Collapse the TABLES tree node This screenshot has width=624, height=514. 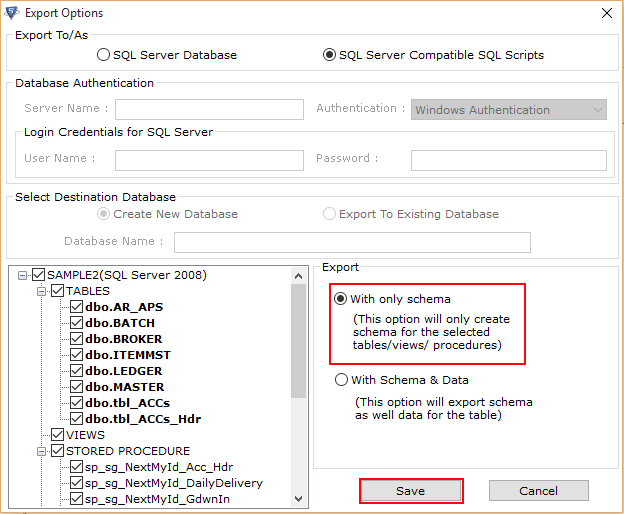[x=41, y=292]
